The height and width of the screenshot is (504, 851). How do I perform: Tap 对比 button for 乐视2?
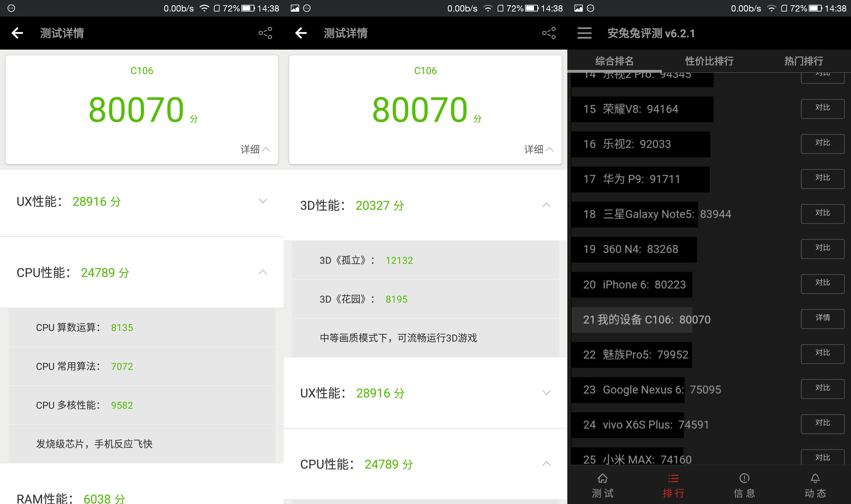tap(823, 144)
